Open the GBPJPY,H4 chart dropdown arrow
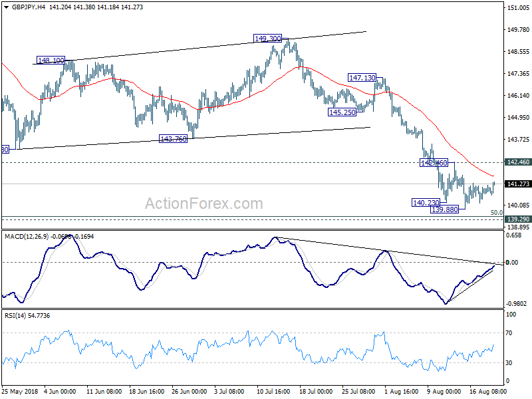The width and height of the screenshot is (532, 399). [6, 7]
